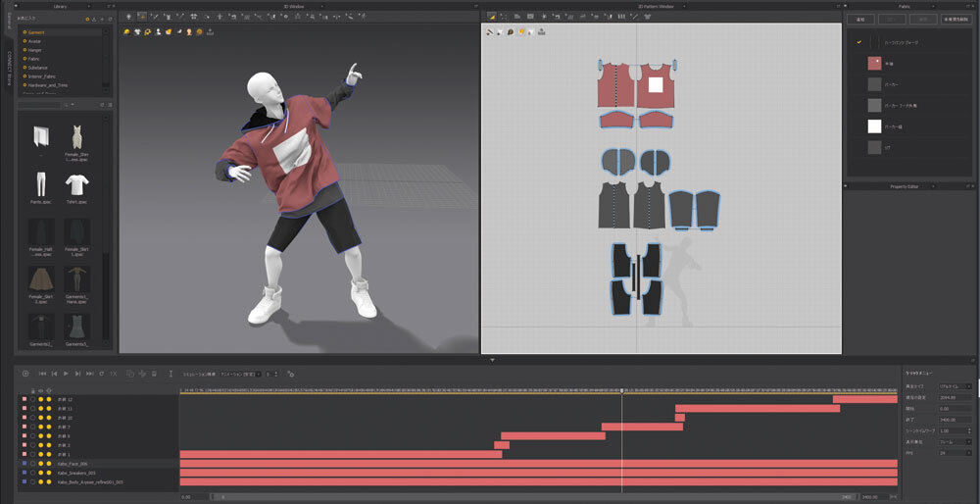Toggle the yellow dot on Kabo_Sneakers_005 track
The height and width of the screenshot is (504, 980).
[40, 473]
